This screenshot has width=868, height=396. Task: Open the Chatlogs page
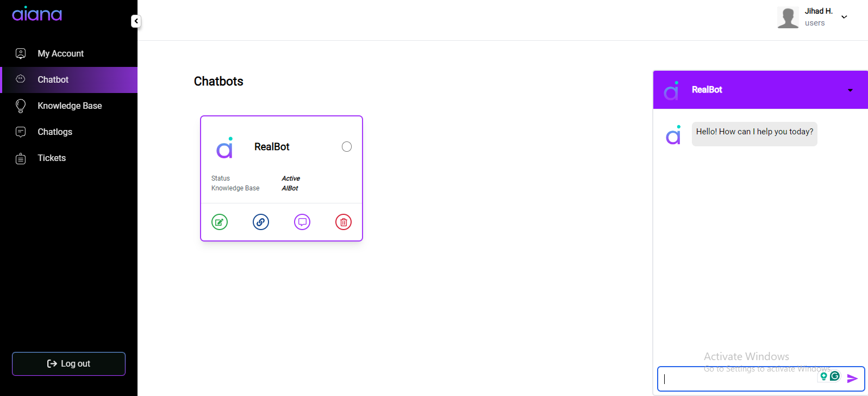click(68, 132)
